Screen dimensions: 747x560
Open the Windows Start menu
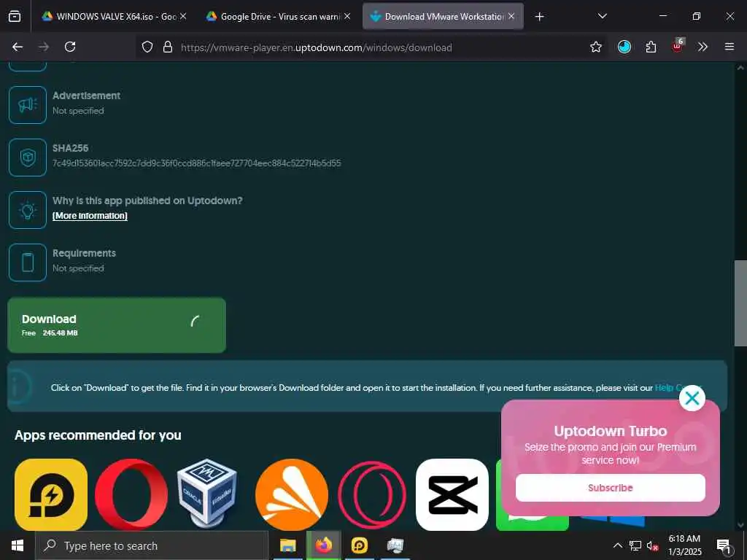18,545
